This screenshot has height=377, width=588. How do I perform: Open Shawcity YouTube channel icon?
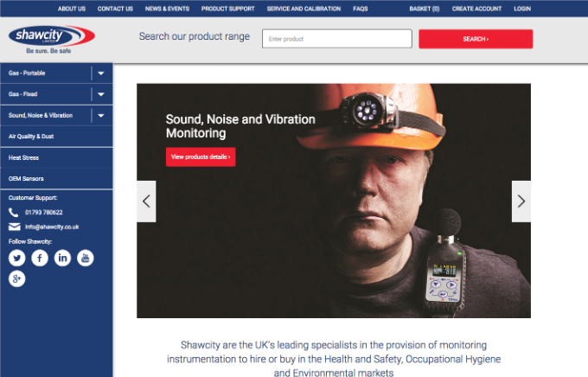click(x=86, y=258)
